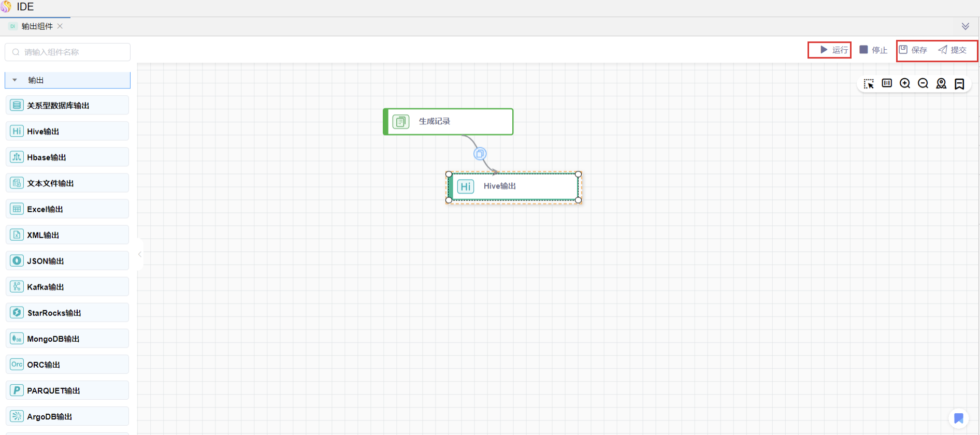Click the copy icon on the connector line

click(x=480, y=154)
